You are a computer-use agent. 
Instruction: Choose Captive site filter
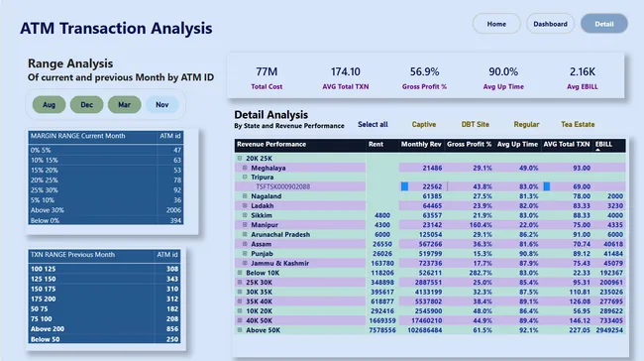(424, 124)
